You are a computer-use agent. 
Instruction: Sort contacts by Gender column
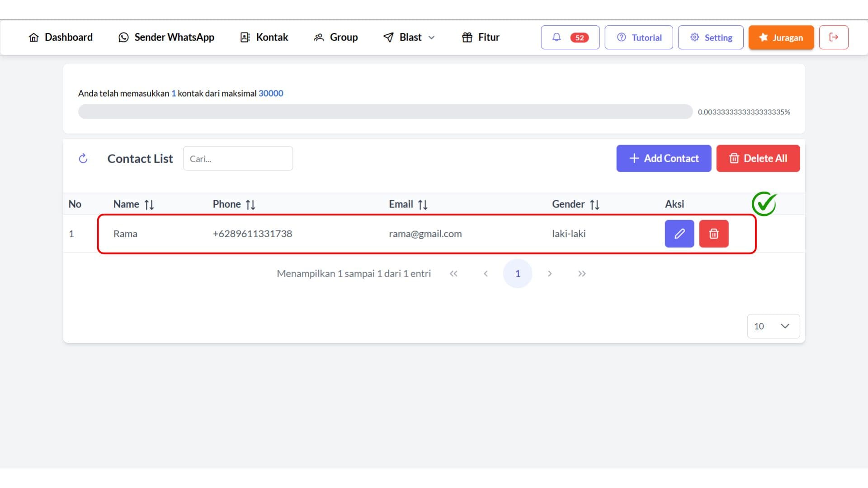tap(594, 205)
